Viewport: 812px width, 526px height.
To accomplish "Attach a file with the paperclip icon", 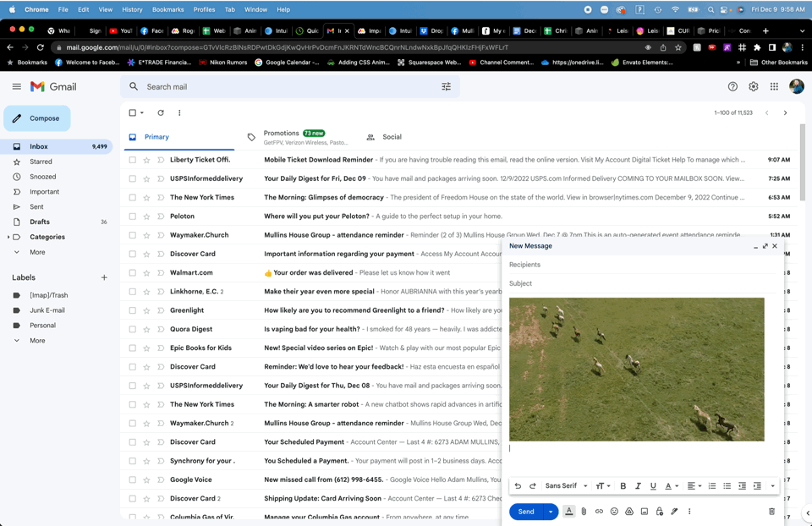I will click(x=584, y=512).
